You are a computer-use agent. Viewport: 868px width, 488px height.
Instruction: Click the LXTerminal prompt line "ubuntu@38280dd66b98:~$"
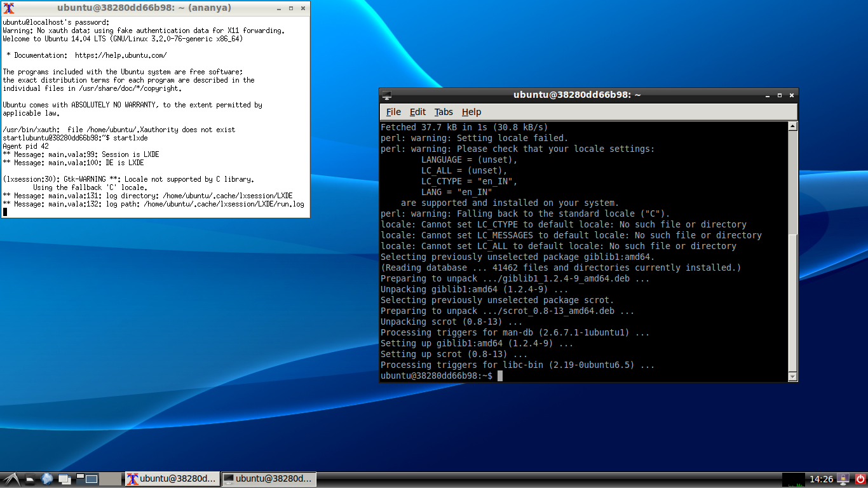pos(437,376)
